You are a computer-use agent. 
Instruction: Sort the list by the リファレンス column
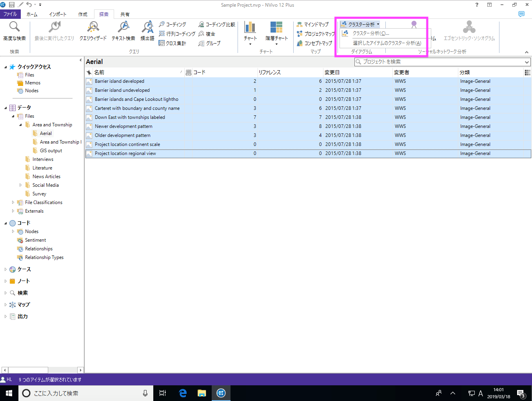point(270,72)
